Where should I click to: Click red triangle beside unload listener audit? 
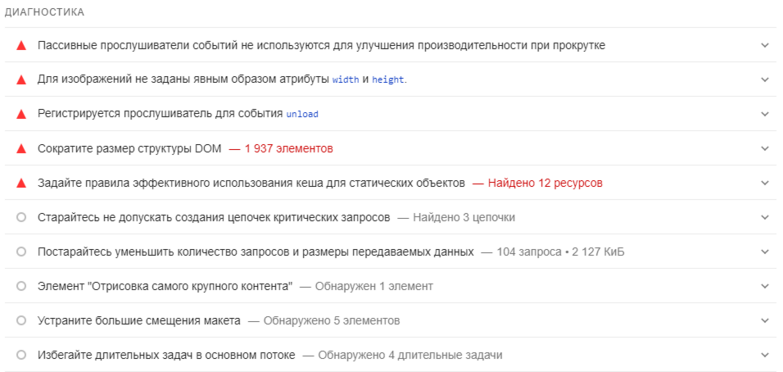point(21,114)
